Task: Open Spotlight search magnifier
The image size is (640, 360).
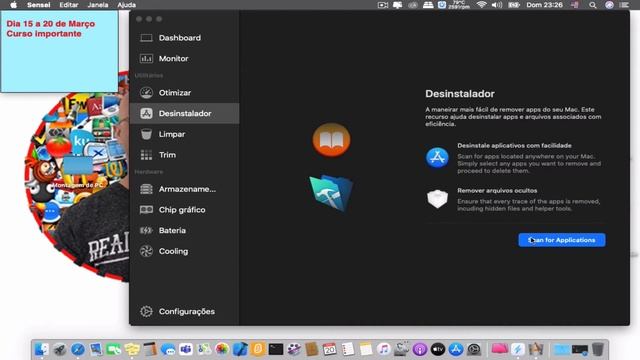Action: [x=593, y=5]
